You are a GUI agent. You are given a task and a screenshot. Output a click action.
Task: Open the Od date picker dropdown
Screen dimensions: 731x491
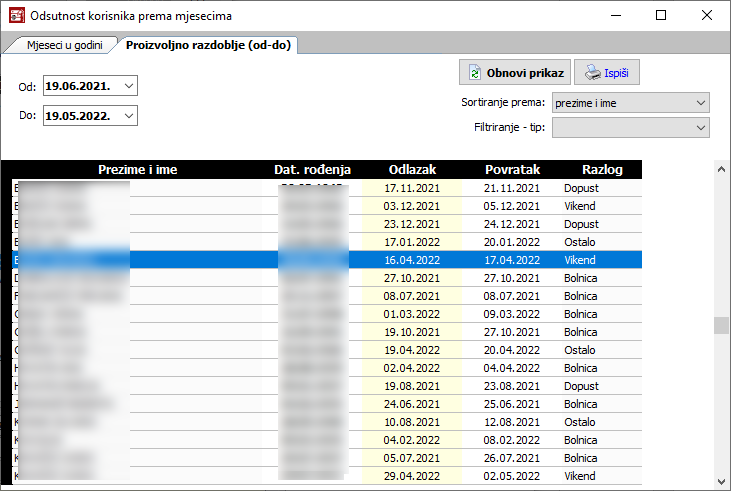point(128,87)
